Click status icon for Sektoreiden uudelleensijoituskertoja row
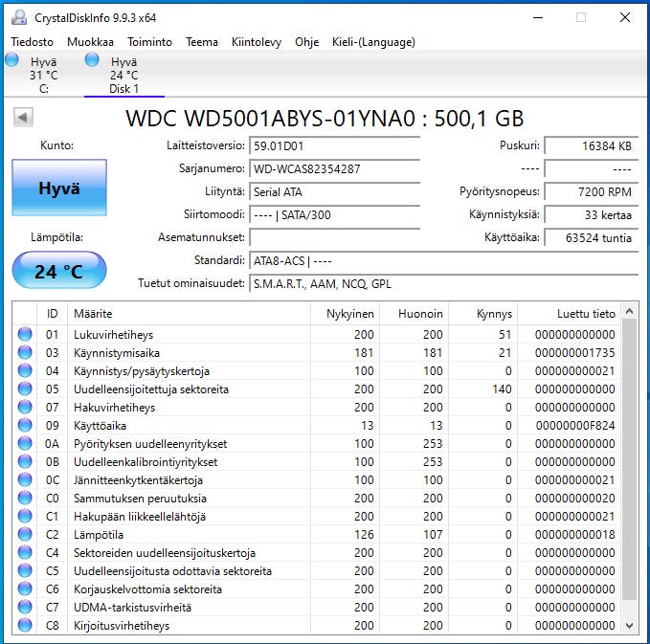 click(x=25, y=552)
